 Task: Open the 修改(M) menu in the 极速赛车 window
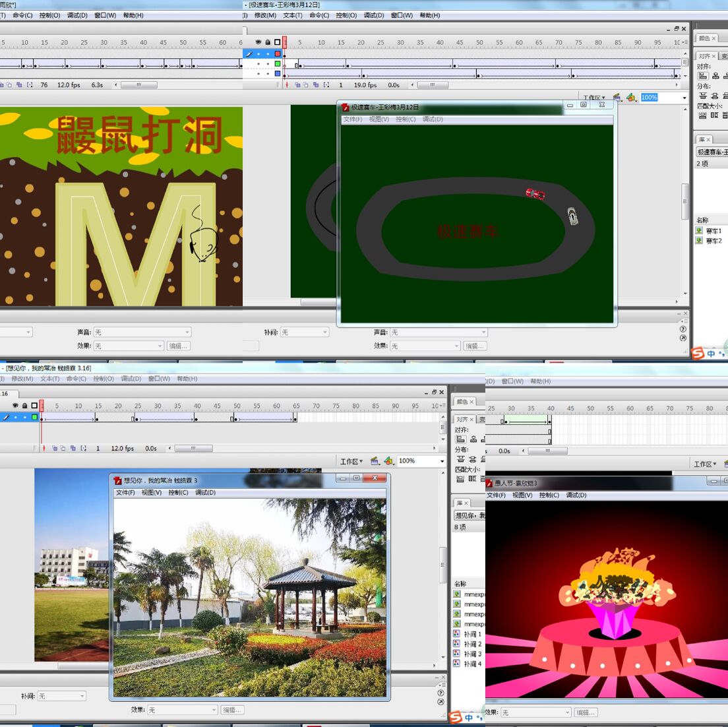[x=265, y=15]
